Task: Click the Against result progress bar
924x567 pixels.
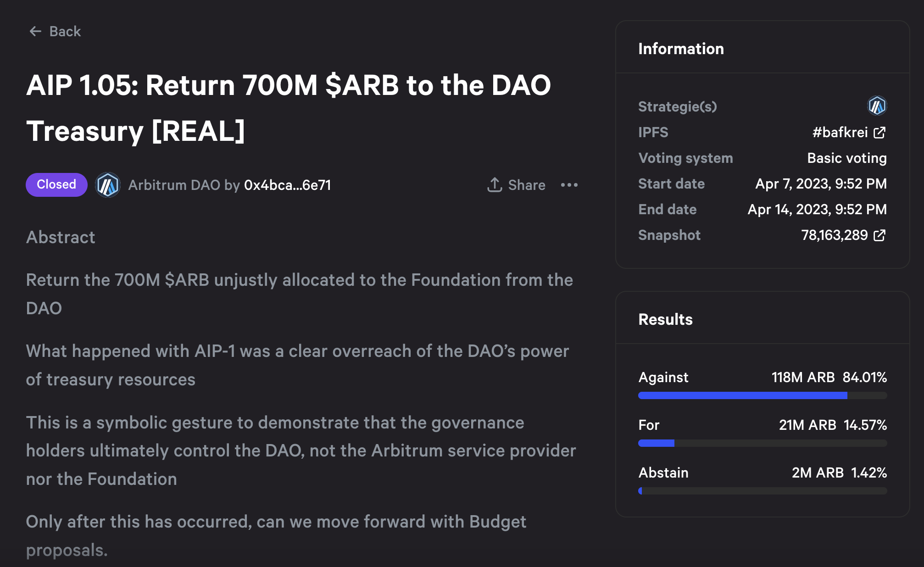Action: pyautogui.click(x=762, y=395)
